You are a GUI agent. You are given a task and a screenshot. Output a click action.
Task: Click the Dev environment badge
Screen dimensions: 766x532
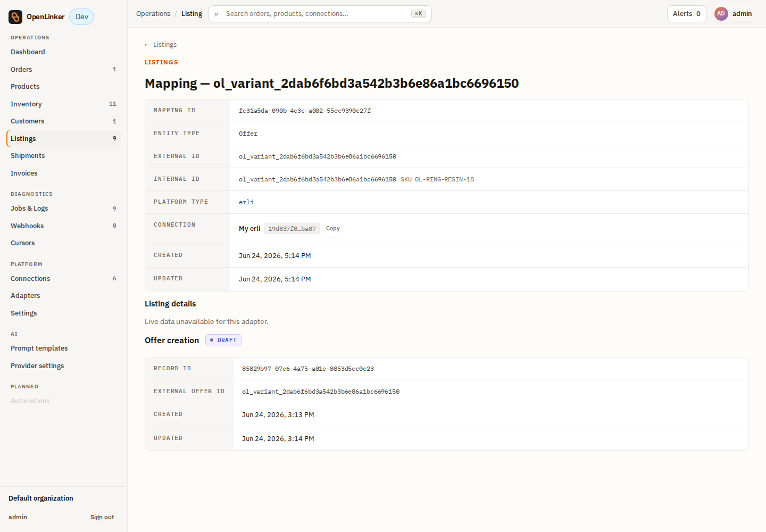[82, 17]
